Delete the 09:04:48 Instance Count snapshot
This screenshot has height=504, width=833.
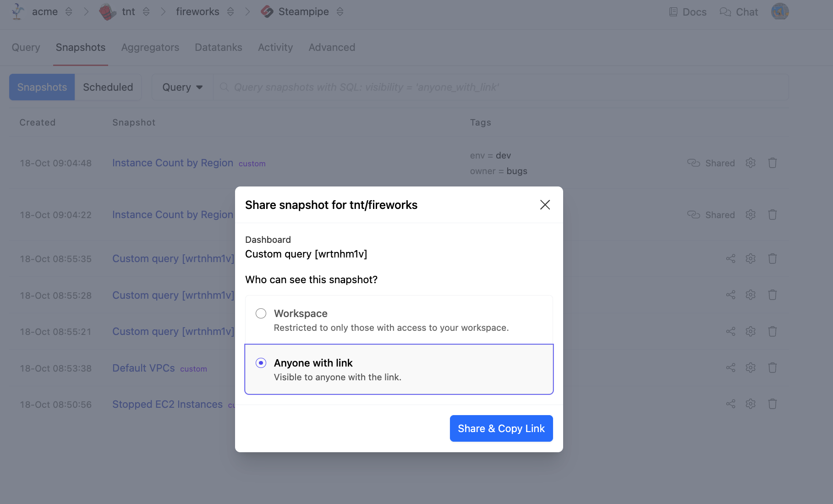pyautogui.click(x=772, y=163)
